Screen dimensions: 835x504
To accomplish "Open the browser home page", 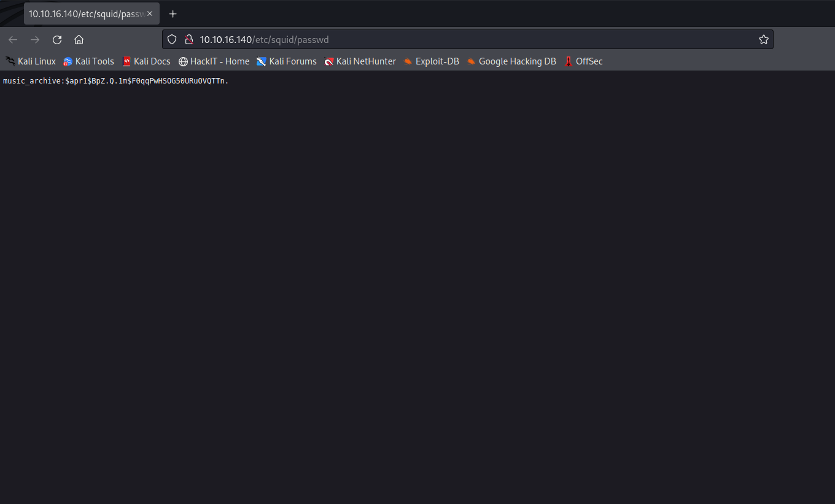I will [79, 40].
